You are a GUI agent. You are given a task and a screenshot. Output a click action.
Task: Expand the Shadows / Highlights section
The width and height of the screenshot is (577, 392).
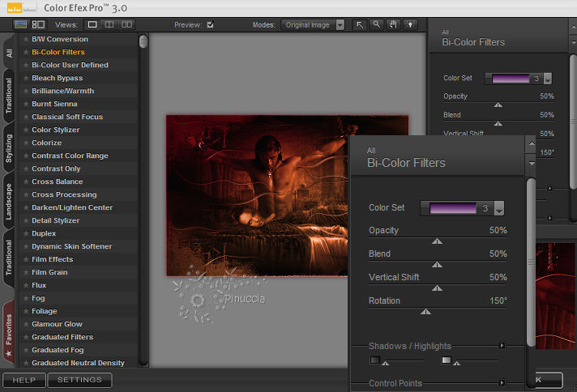pyautogui.click(x=502, y=346)
